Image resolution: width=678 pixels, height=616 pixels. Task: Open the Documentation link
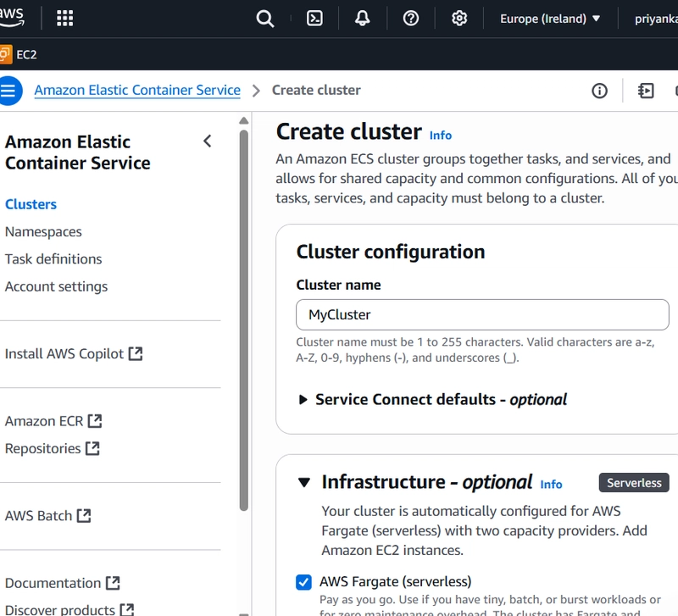[x=53, y=583]
